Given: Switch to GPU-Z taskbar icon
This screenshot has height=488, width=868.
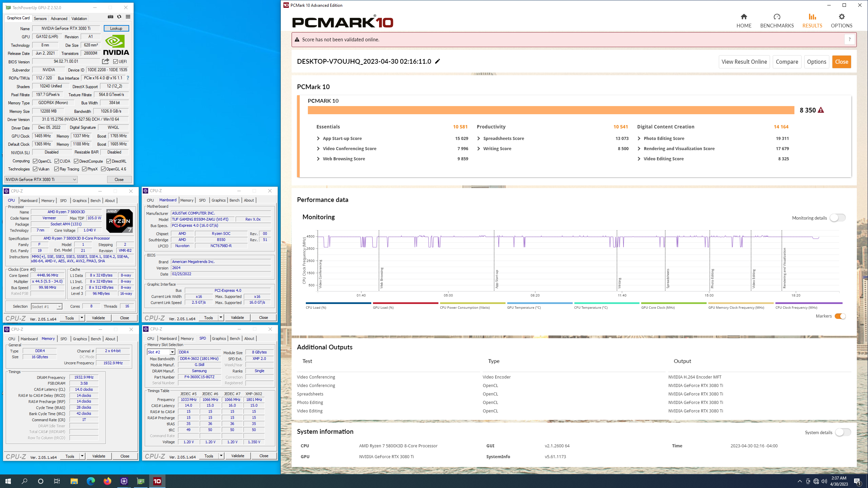Looking at the screenshot, I should click(x=140, y=481).
